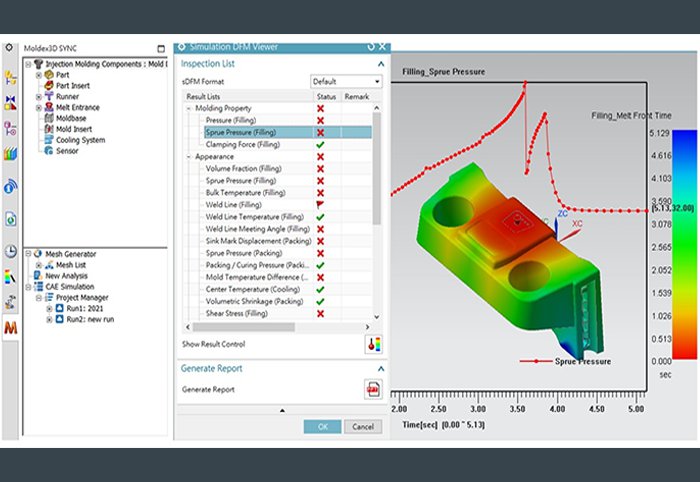The width and height of the screenshot is (700, 482).
Task: Click the New Analysis icon in the tree
Action: [x=38, y=275]
